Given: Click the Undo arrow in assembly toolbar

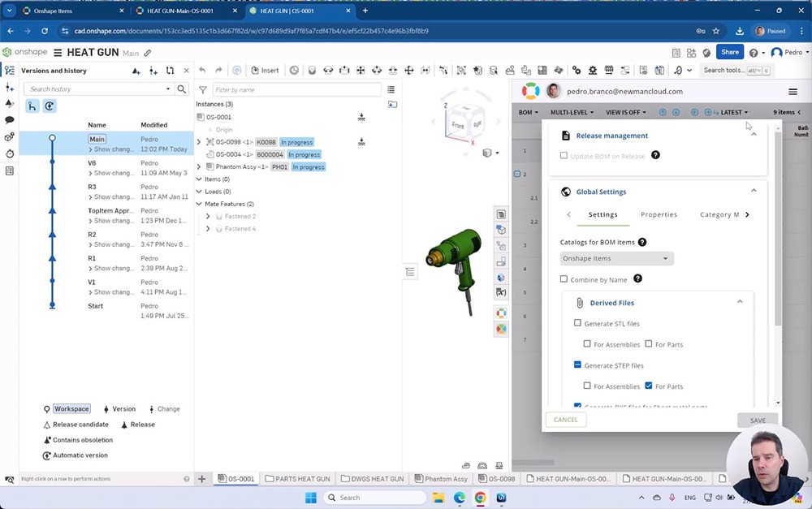Looking at the screenshot, I should point(202,71).
